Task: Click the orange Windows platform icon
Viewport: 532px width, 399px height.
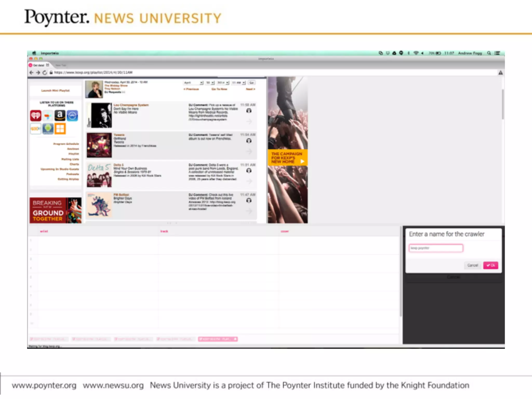Action: tap(60, 129)
